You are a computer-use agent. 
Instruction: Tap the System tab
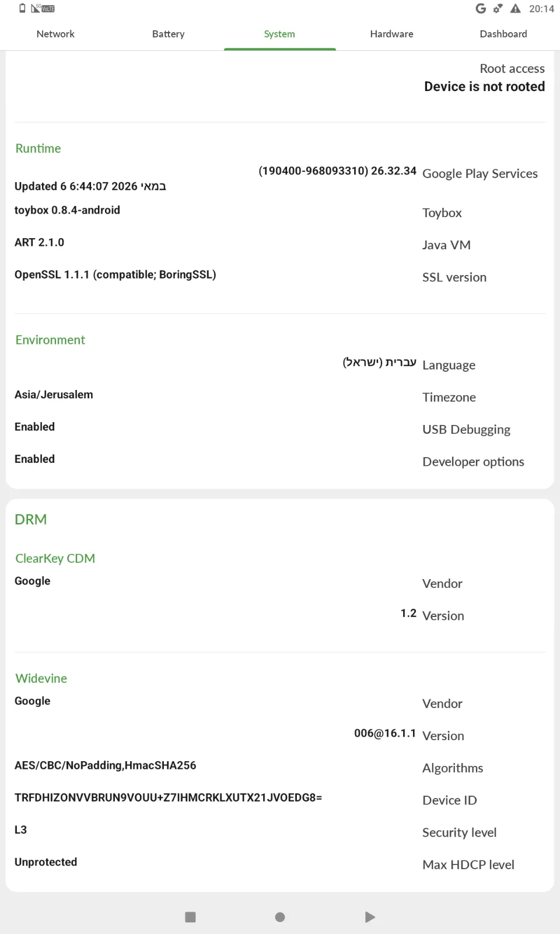279,34
